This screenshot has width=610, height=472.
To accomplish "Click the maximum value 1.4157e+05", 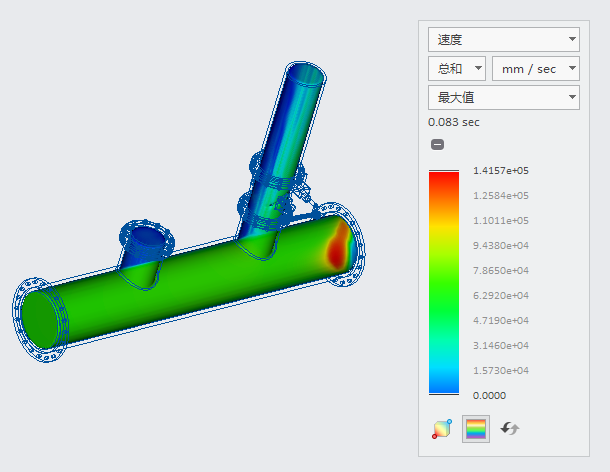I will 500,171.
